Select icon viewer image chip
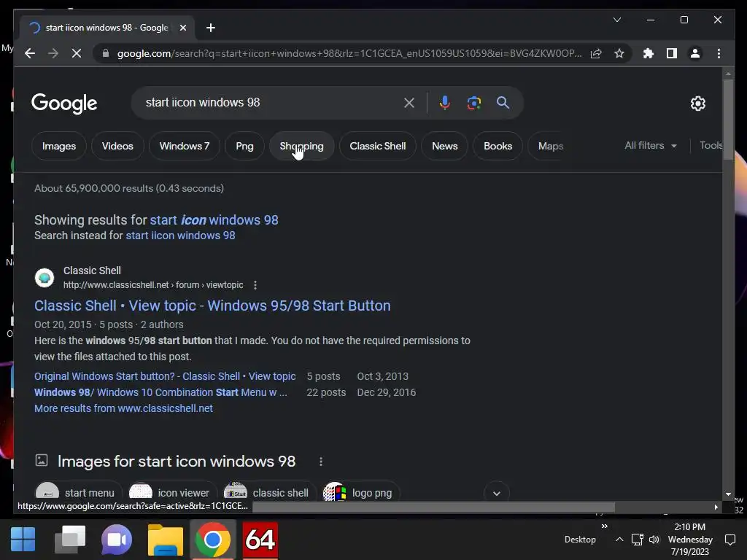747x560 pixels. click(172, 493)
